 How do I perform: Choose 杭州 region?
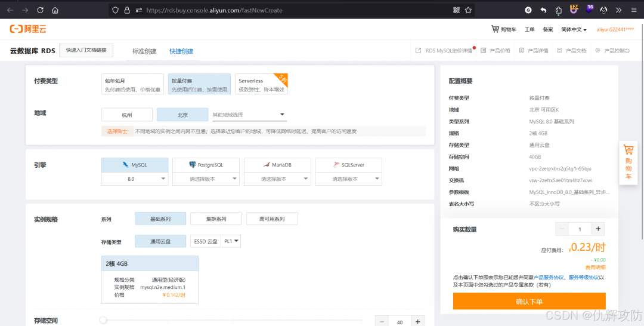(127, 115)
